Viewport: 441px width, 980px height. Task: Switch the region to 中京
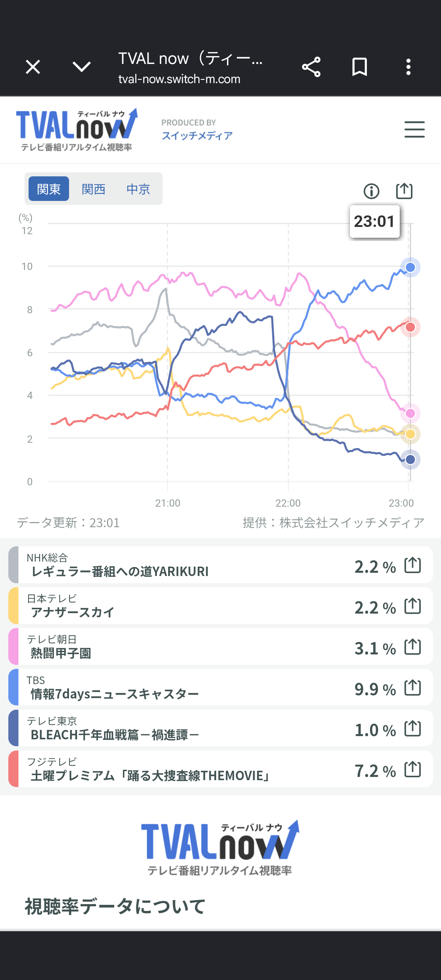(138, 189)
